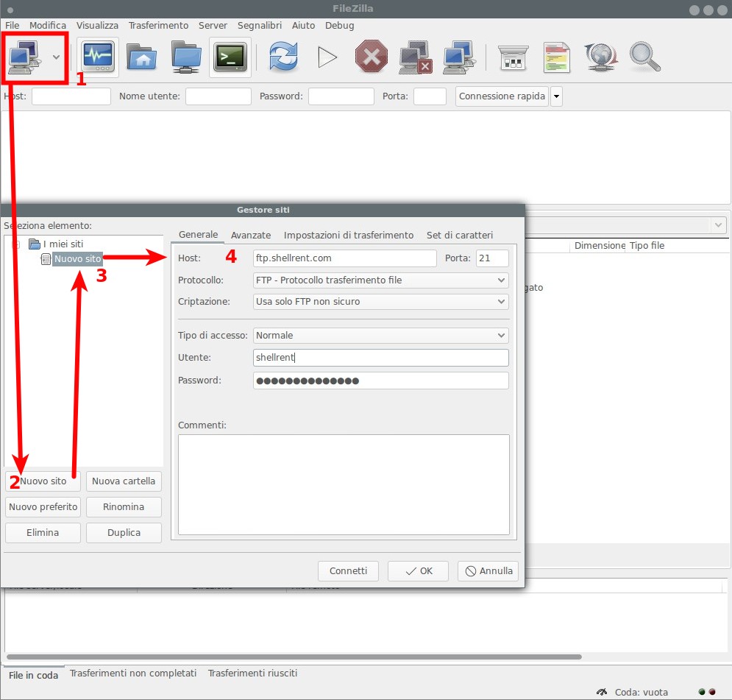Image resolution: width=732 pixels, height=700 pixels.
Task: Click into the Commenti text area
Action: click(344, 485)
